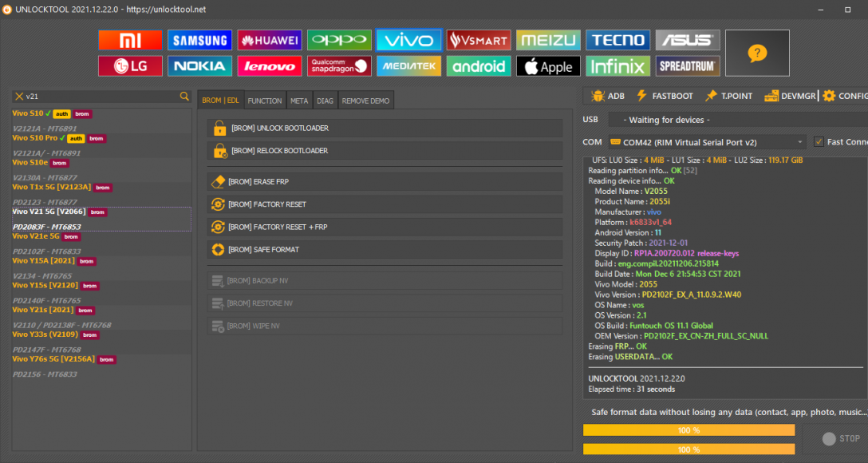Switch to the FUNCTION tab
The image size is (868, 463).
coord(265,101)
